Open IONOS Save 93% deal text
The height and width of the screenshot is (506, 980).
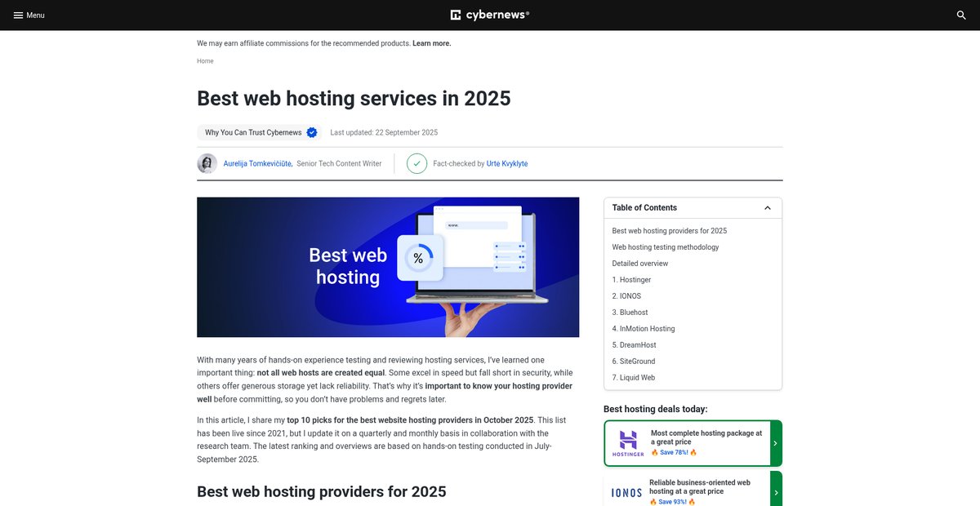[x=673, y=502]
